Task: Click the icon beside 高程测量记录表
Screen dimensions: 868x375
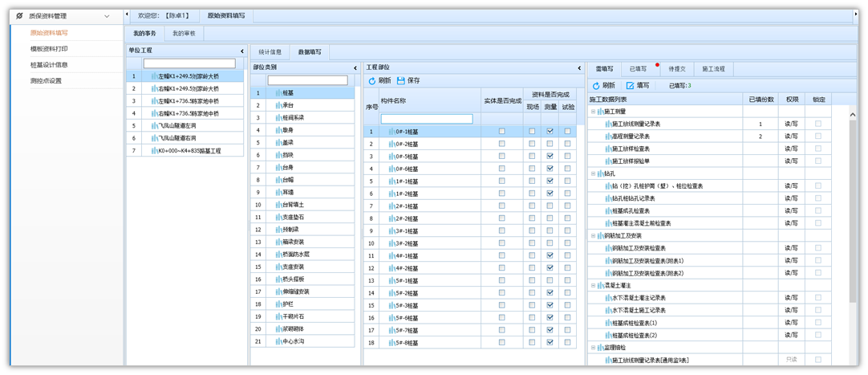Action: tap(607, 137)
